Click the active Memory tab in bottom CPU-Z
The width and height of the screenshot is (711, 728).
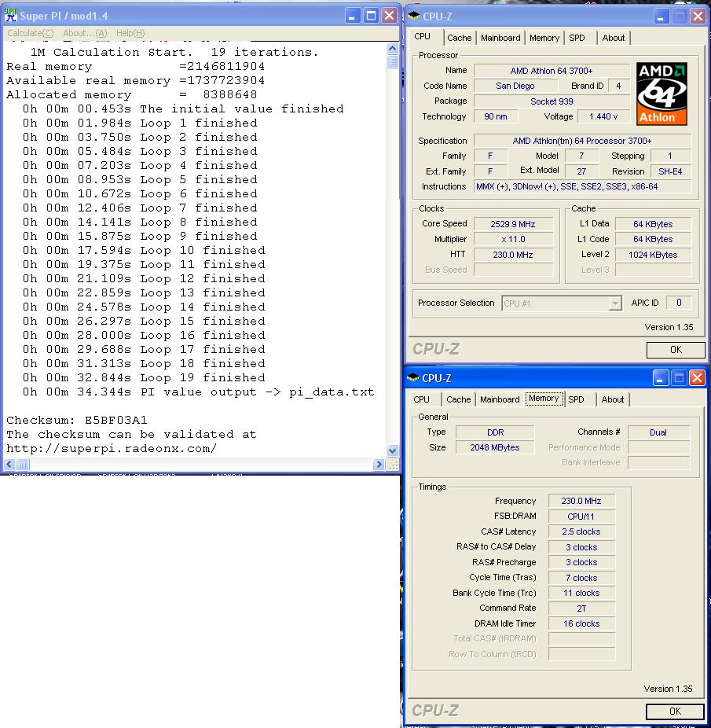(544, 399)
